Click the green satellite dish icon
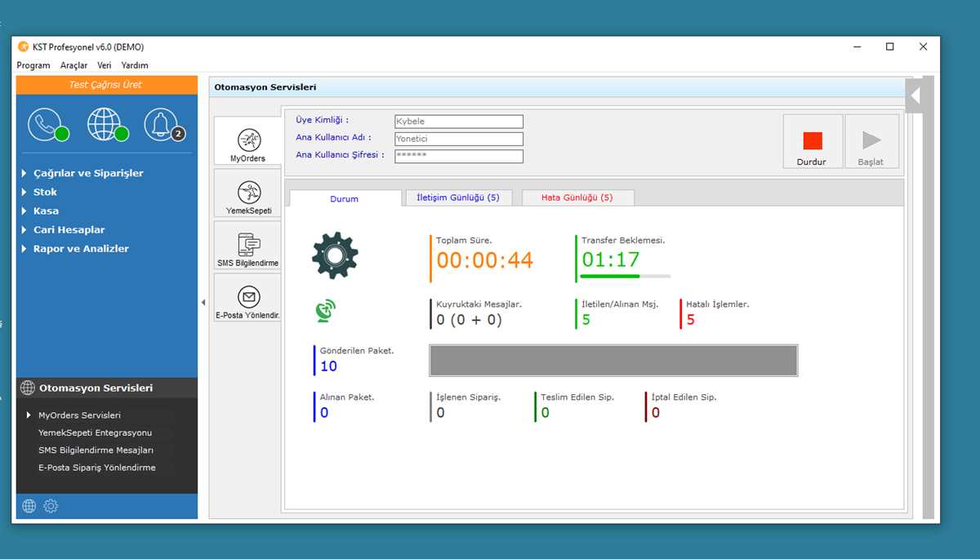Viewport: 980px width, 559px height. tap(325, 310)
